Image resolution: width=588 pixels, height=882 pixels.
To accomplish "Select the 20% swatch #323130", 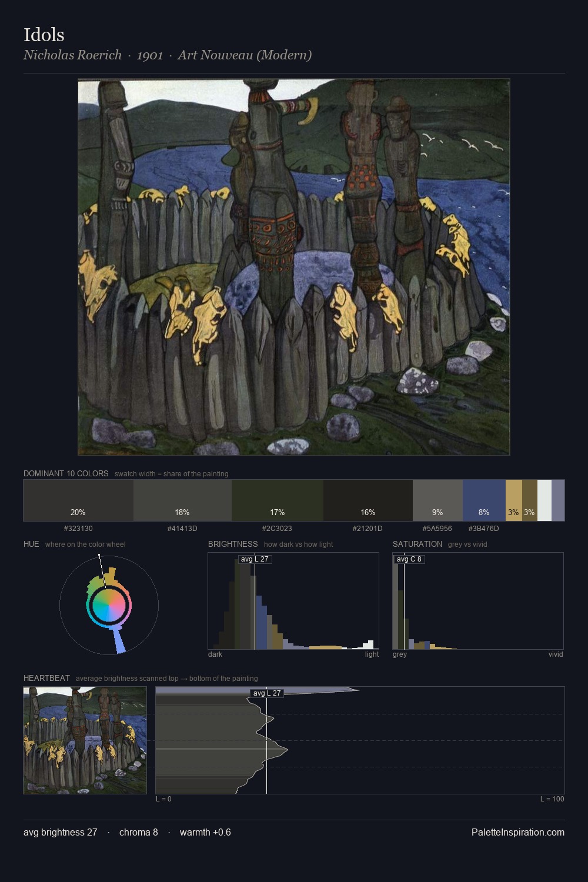I will [x=78, y=500].
